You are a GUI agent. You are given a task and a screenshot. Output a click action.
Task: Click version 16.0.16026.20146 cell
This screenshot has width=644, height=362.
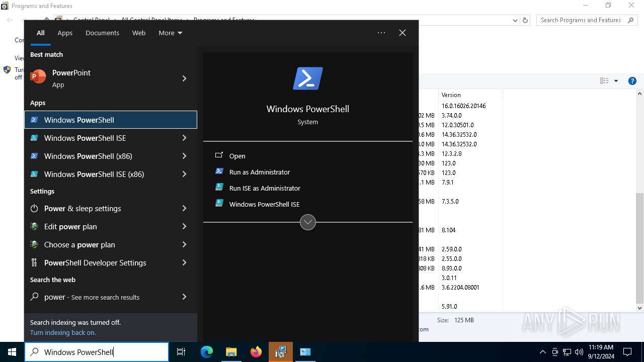pos(463,106)
